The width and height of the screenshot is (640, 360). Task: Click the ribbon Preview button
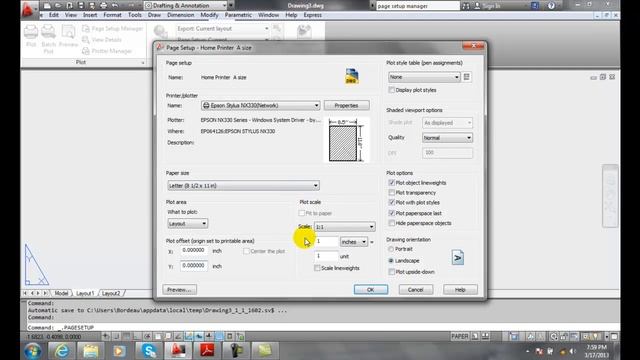pos(68,36)
